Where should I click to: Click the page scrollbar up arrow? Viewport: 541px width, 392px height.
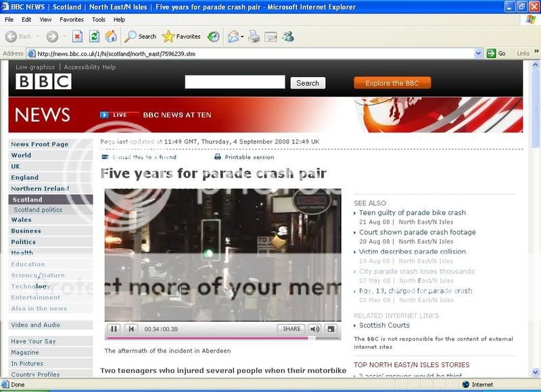[x=536, y=64]
